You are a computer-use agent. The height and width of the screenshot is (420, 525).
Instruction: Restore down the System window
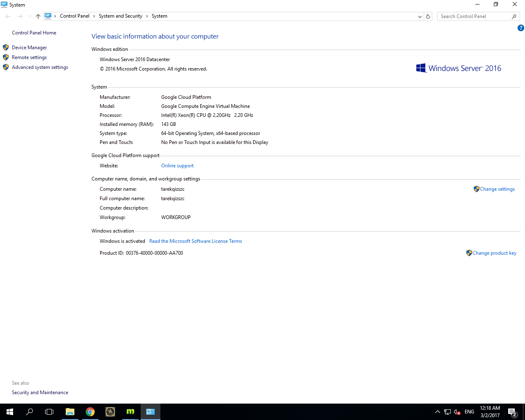coord(496,5)
